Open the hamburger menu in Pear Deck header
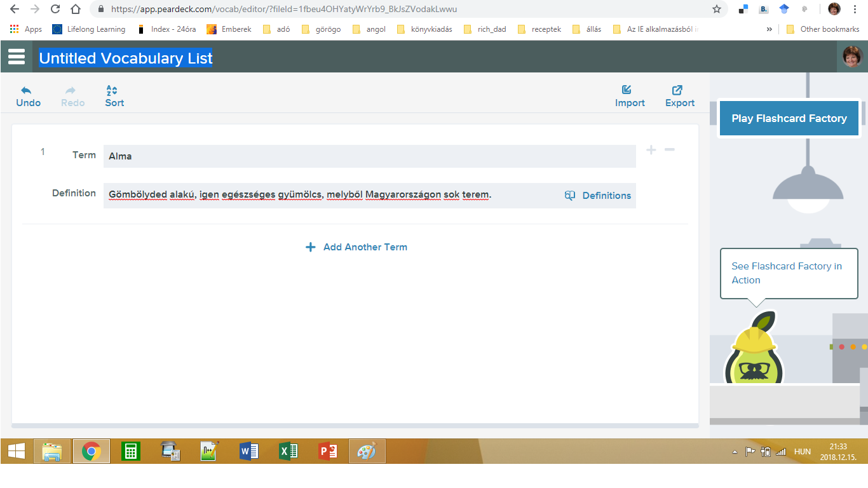 coord(17,57)
